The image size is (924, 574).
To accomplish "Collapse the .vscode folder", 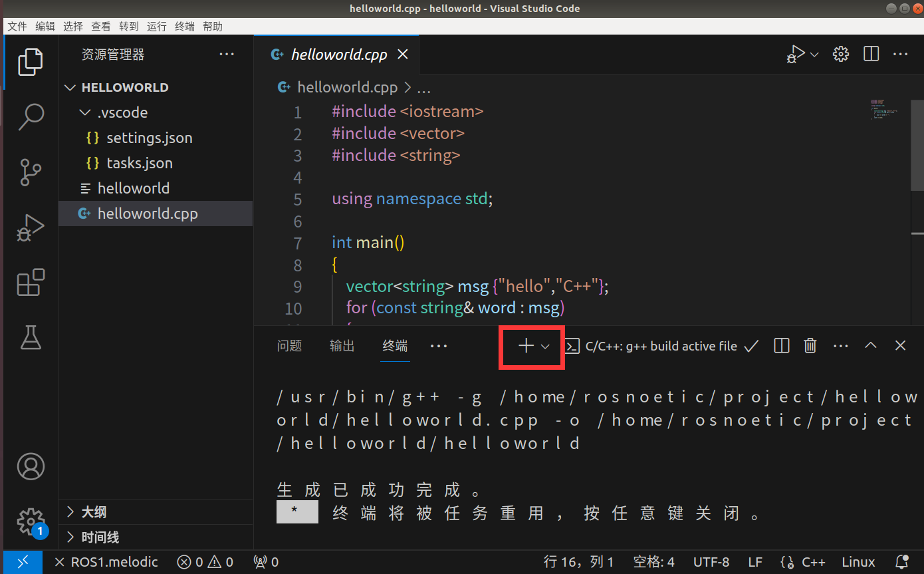I will tap(84, 112).
